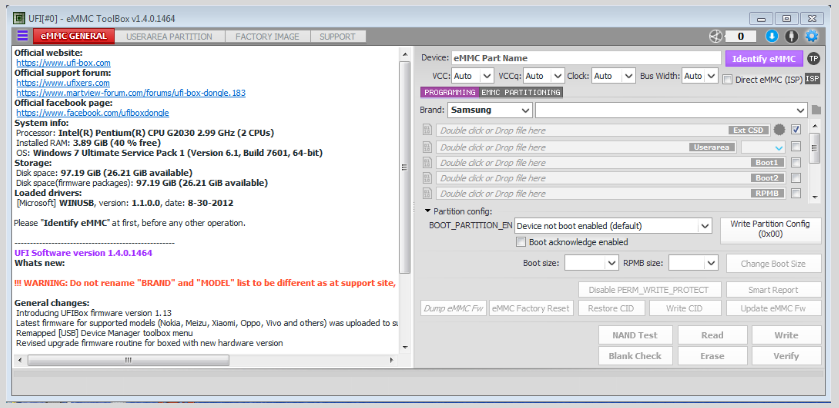
Task: Open the Brand dropdown showing Samsung
Action: [490, 110]
